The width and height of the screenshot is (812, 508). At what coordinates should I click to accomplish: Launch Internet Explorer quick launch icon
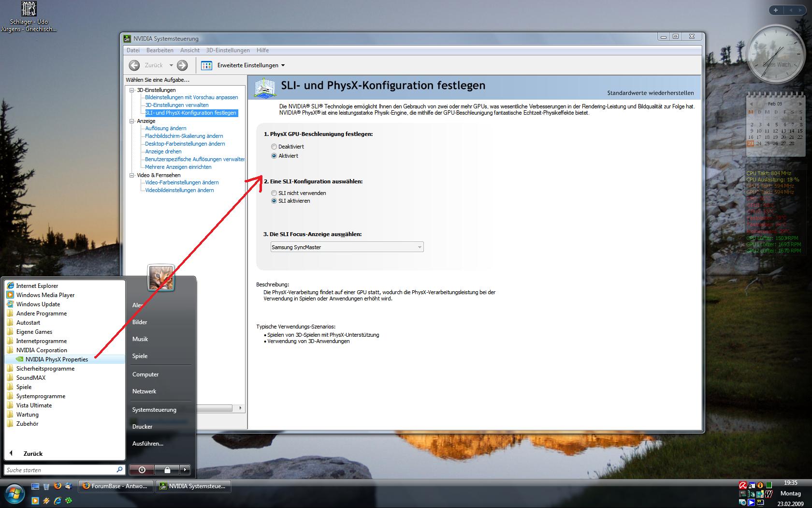58,501
